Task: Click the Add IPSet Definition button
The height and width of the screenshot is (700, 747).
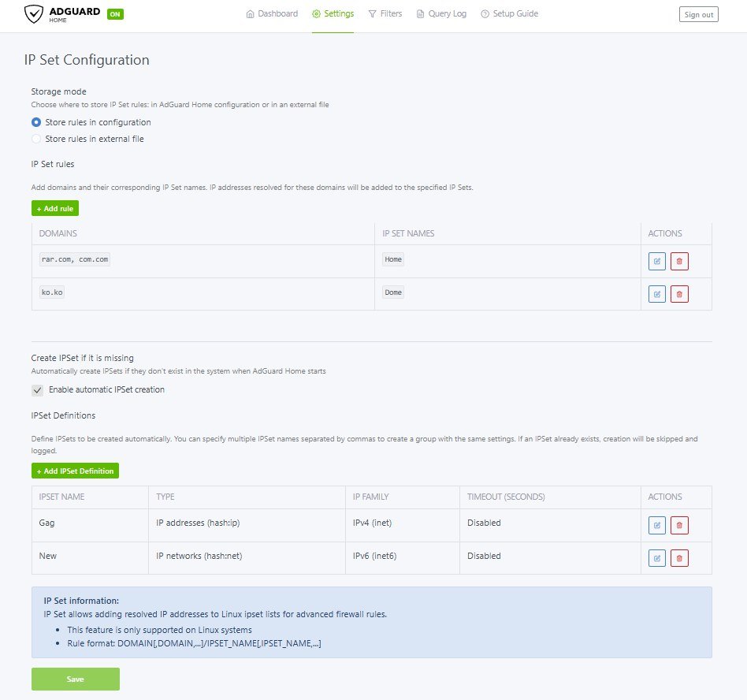Action: 75,471
